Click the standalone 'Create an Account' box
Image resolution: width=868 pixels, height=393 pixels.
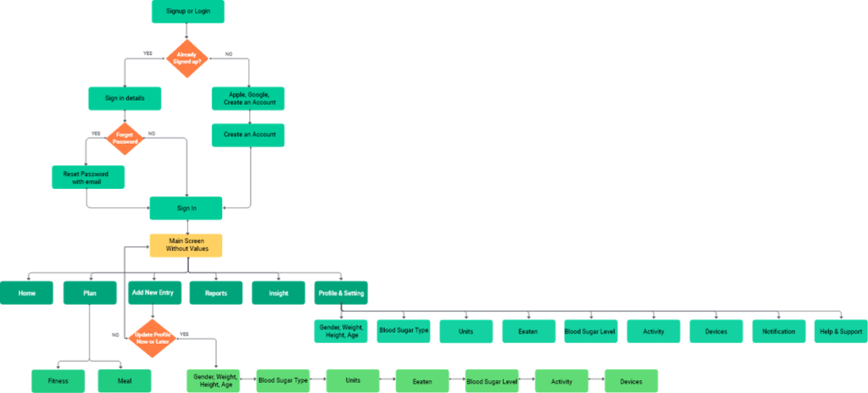(x=248, y=135)
